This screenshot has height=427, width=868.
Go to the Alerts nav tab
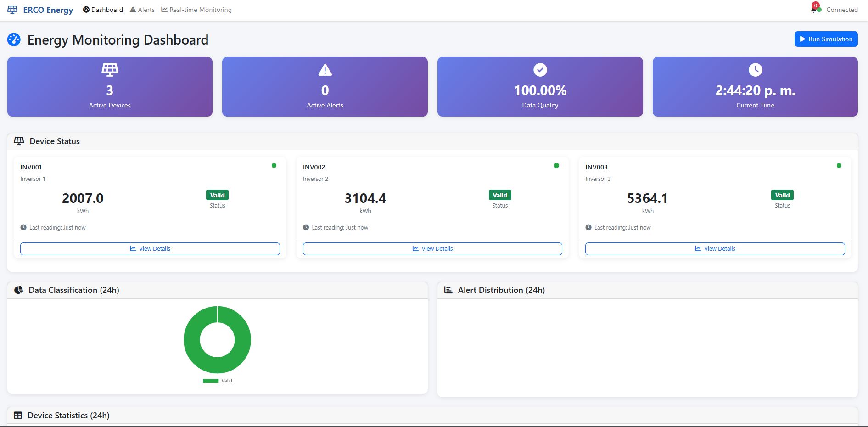pos(142,10)
